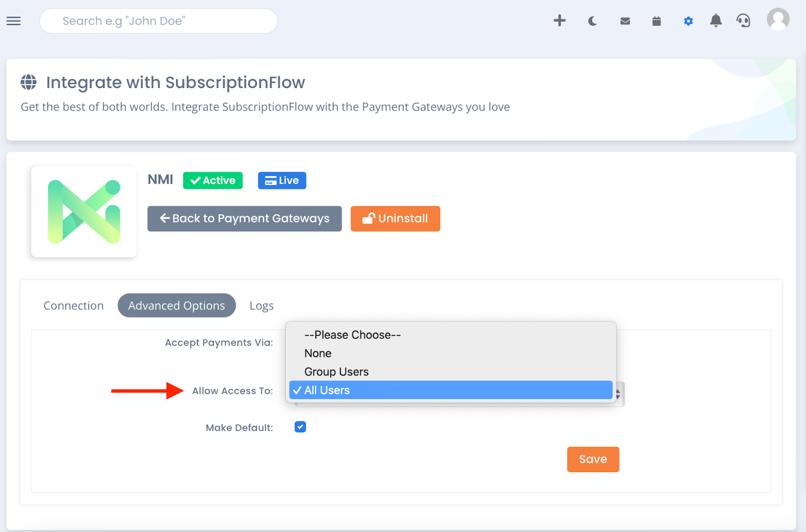This screenshot has height=532, width=806.
Task: Open the calendar icon in header
Action: [x=656, y=21]
